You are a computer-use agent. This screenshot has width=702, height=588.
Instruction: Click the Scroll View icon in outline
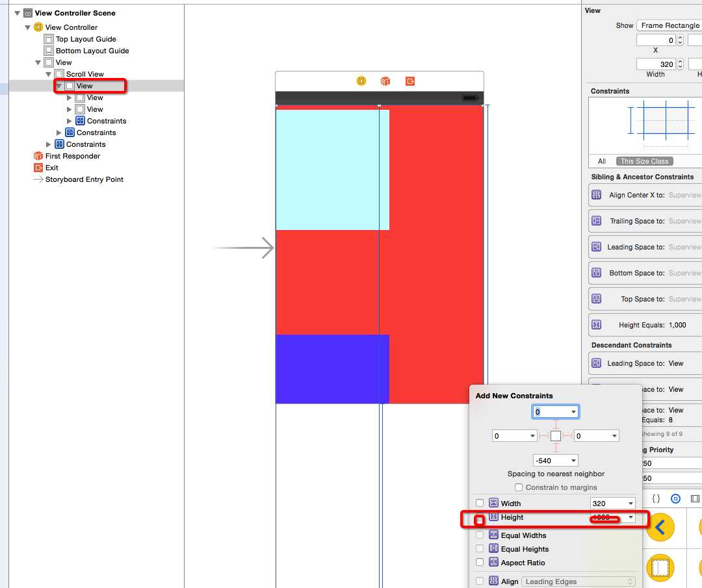59,74
